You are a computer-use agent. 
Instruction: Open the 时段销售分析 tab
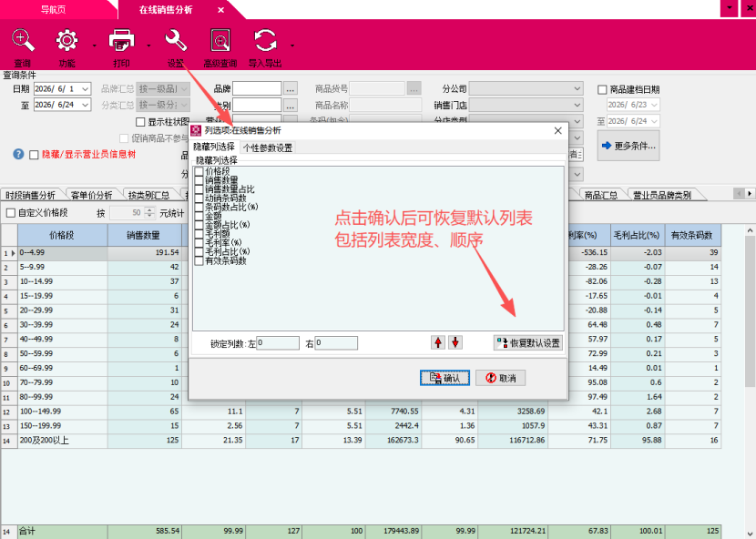point(31,195)
